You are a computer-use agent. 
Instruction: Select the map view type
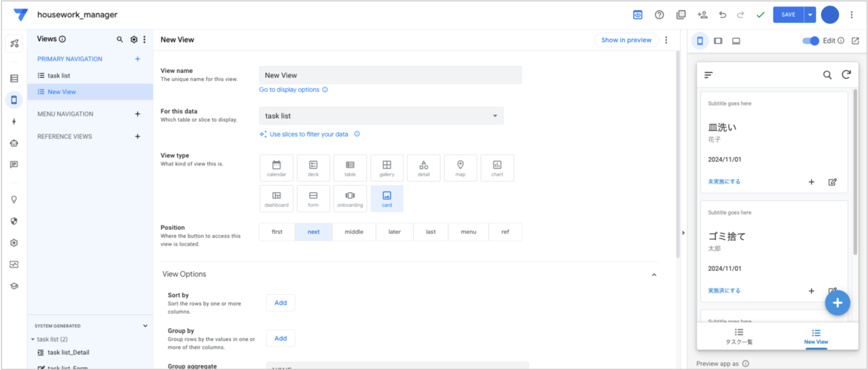[460, 168]
